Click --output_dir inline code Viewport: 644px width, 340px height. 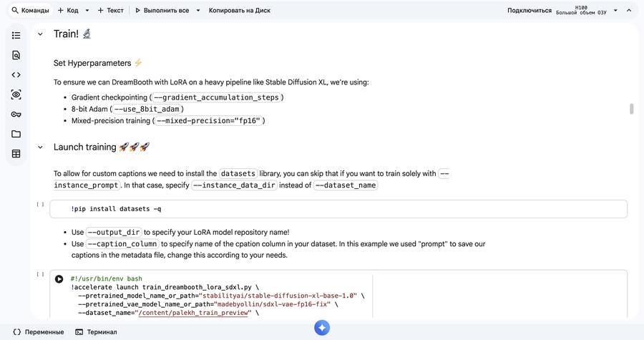(x=114, y=233)
